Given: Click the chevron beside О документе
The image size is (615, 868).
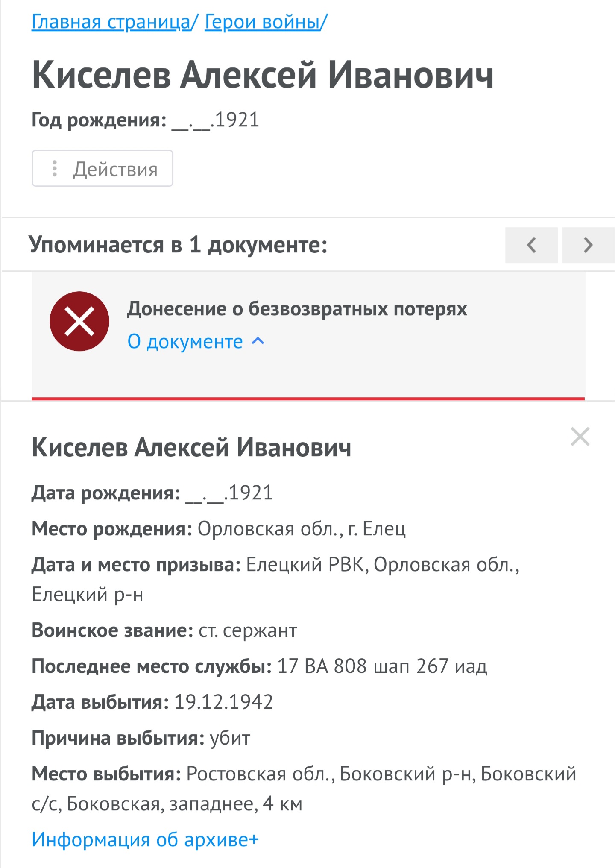Looking at the screenshot, I should pos(258,341).
